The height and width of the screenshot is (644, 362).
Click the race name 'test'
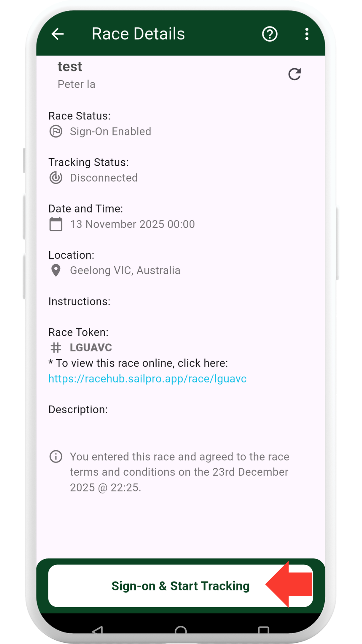pos(70,67)
